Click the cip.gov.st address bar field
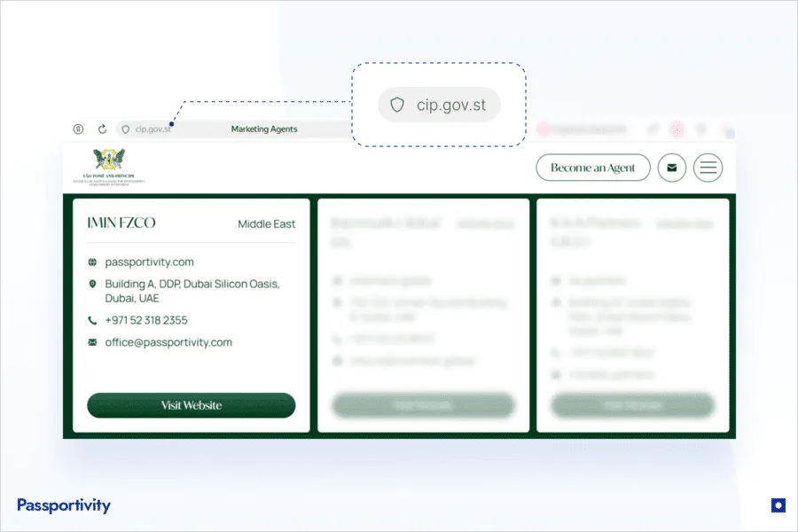This screenshot has height=532, width=798. click(x=234, y=129)
